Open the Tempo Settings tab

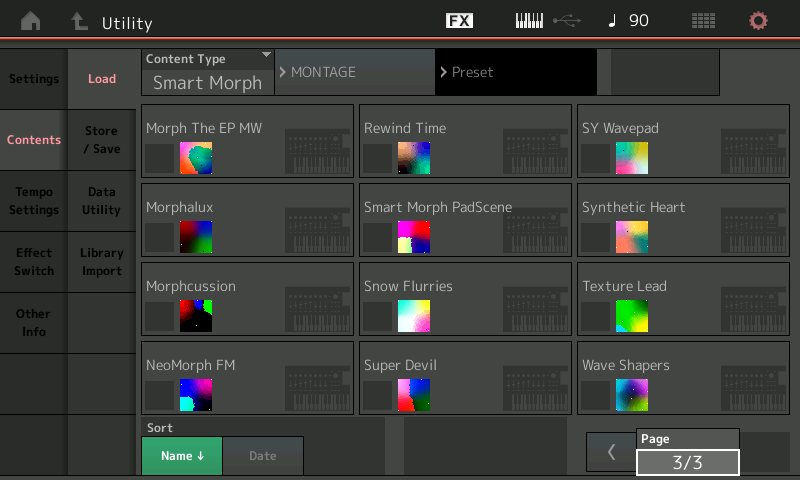(33, 201)
